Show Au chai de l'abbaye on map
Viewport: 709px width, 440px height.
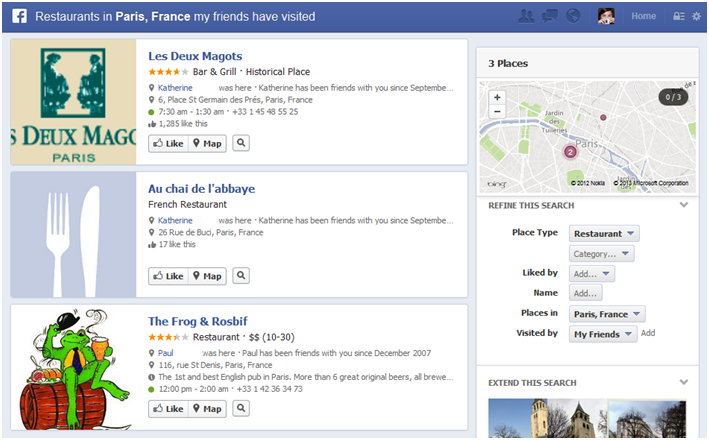[x=207, y=276]
